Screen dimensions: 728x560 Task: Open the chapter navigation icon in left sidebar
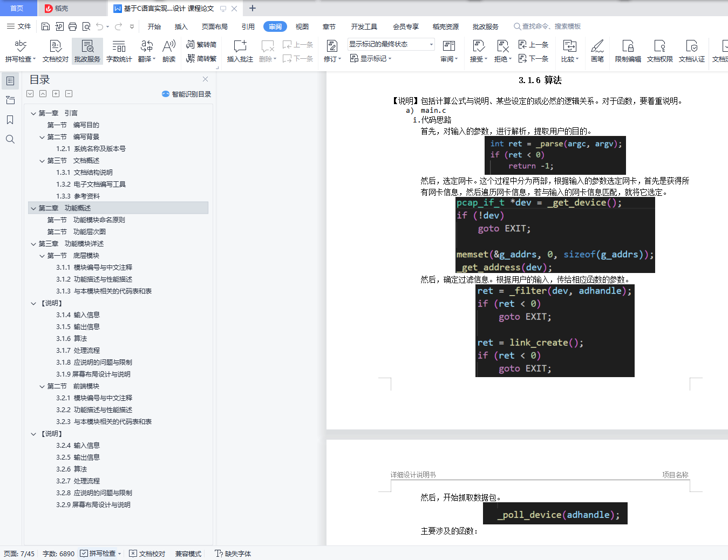tap(10, 100)
